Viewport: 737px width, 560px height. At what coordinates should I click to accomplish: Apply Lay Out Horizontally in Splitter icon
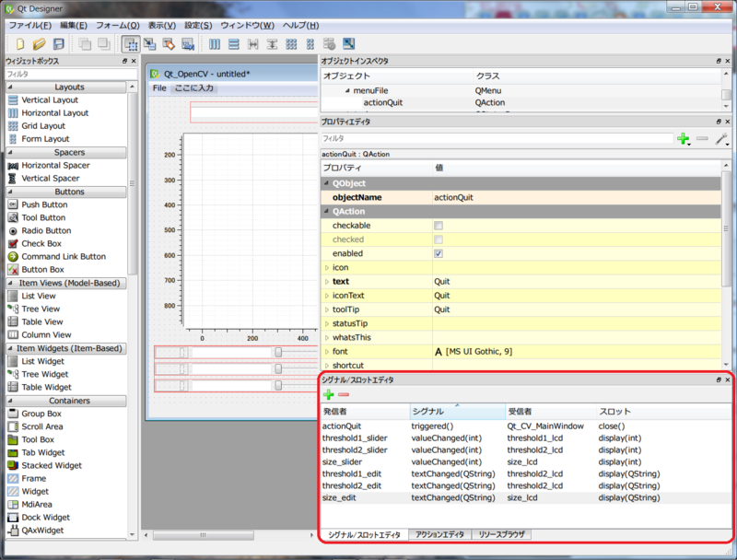pyautogui.click(x=252, y=44)
